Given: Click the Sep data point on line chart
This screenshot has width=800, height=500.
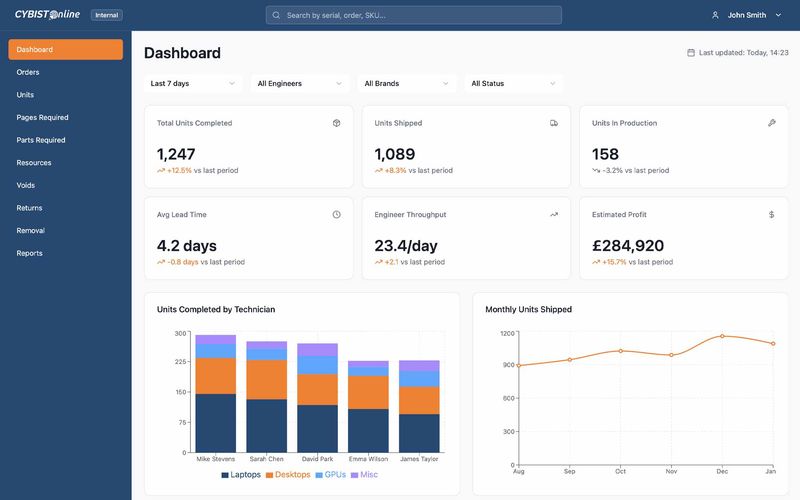Looking at the screenshot, I should (570, 360).
